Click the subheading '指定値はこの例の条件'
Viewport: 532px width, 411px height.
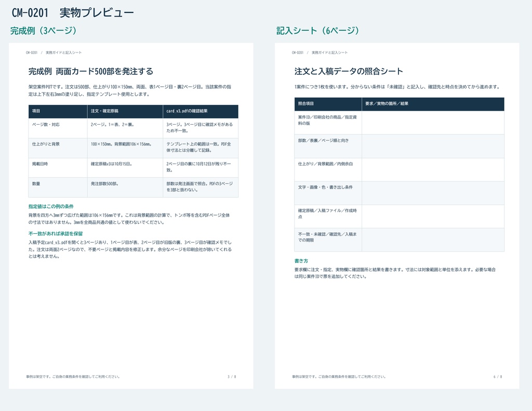pos(51,206)
